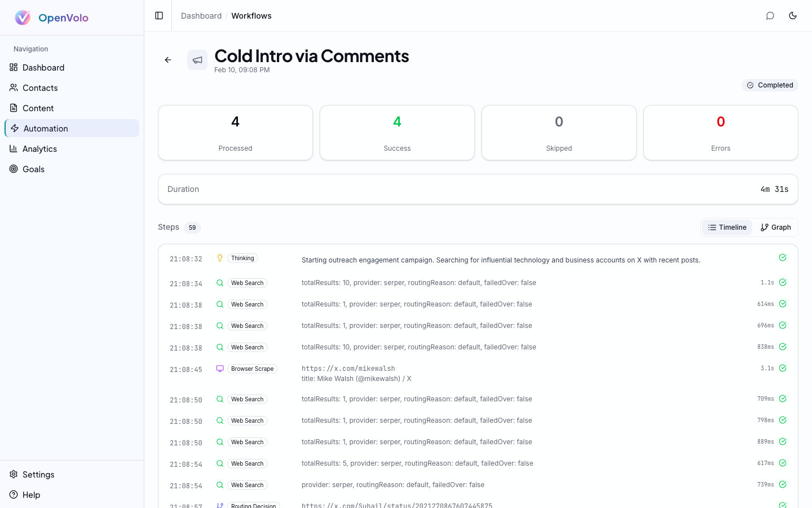
Task: Select the Automation lightning bolt icon
Action: pos(14,128)
